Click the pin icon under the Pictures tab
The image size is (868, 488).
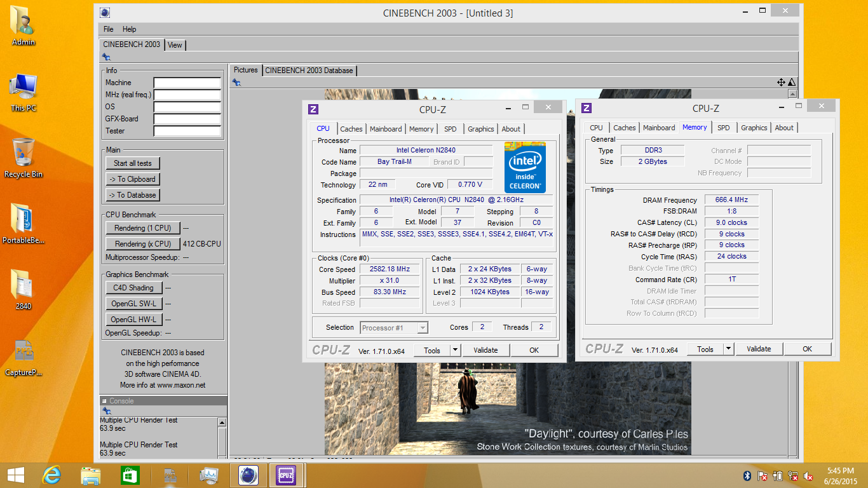[236, 82]
